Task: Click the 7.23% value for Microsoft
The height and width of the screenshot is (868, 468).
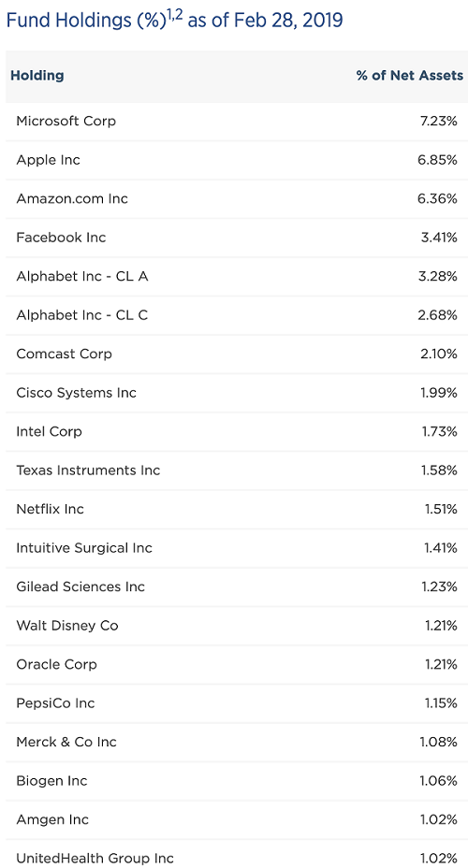Action: pyautogui.click(x=439, y=122)
